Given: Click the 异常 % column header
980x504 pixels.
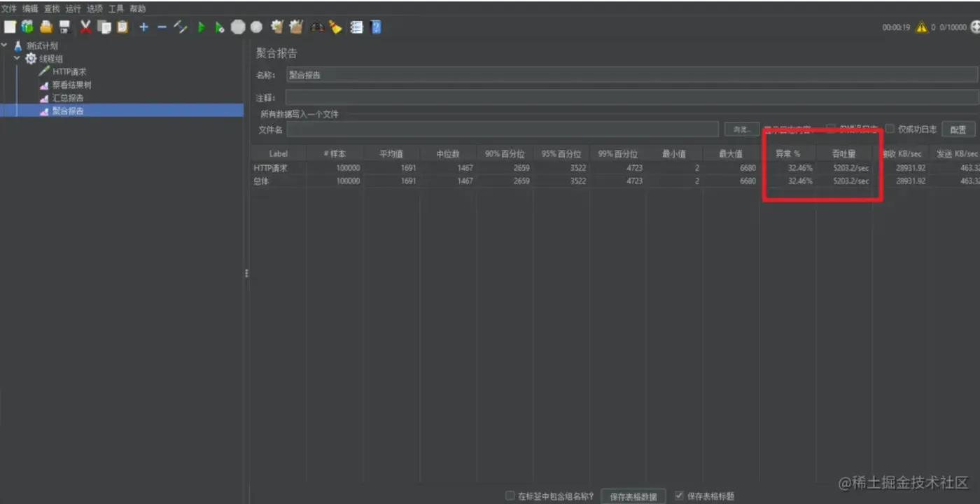Looking at the screenshot, I should [x=787, y=153].
